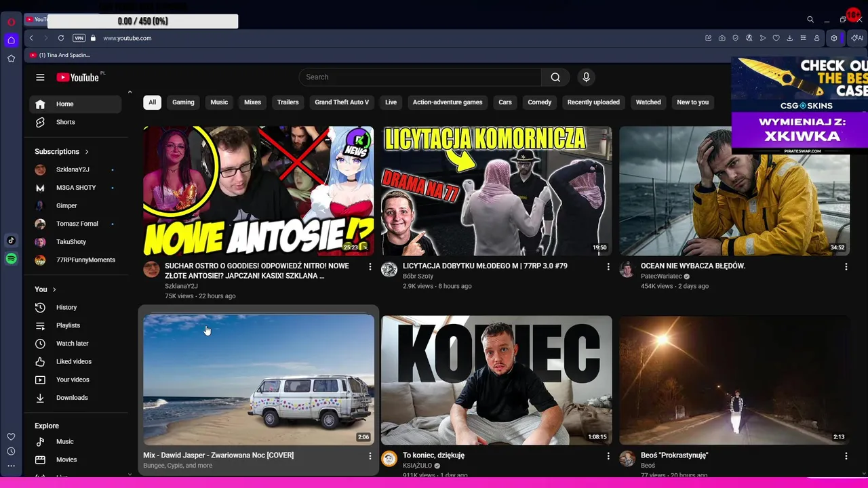Open the extensions cube icon

pyautogui.click(x=834, y=38)
